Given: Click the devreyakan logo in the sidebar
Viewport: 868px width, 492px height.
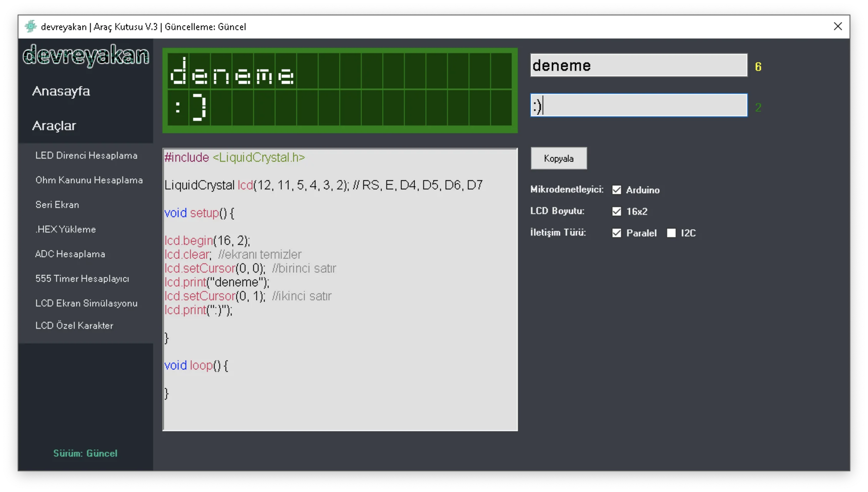Looking at the screenshot, I should [86, 55].
